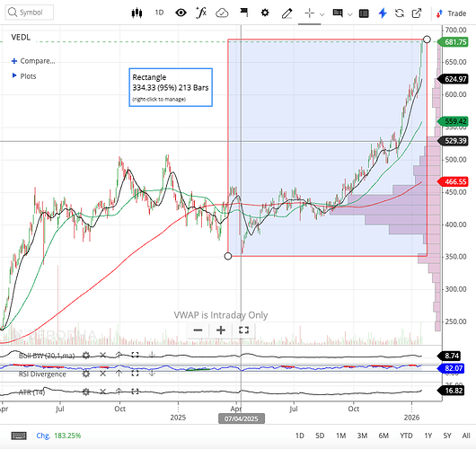Click the VEDL symbol label
This screenshot has height=449, width=476.
pos(21,38)
